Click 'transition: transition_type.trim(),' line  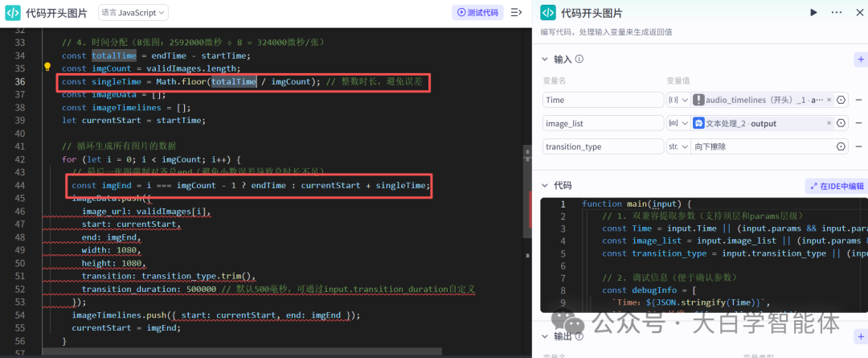(169, 276)
